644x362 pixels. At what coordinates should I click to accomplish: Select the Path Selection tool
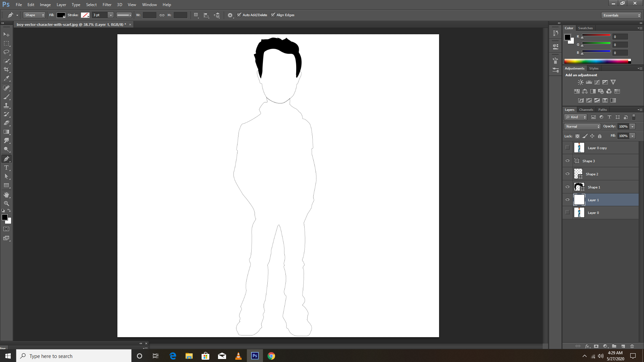click(x=6, y=176)
